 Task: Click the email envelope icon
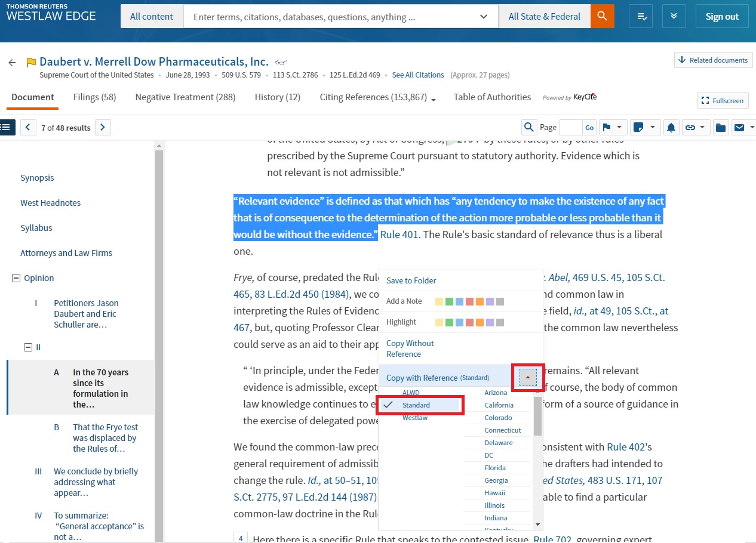739,127
